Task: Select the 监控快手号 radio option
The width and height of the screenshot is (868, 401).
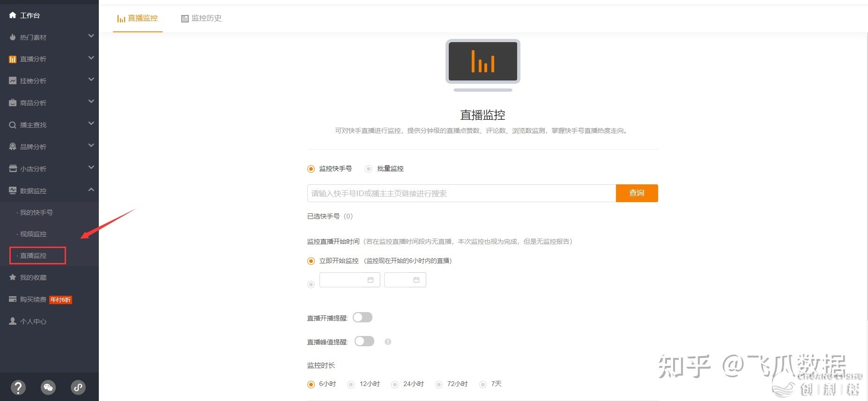Action: coord(311,169)
